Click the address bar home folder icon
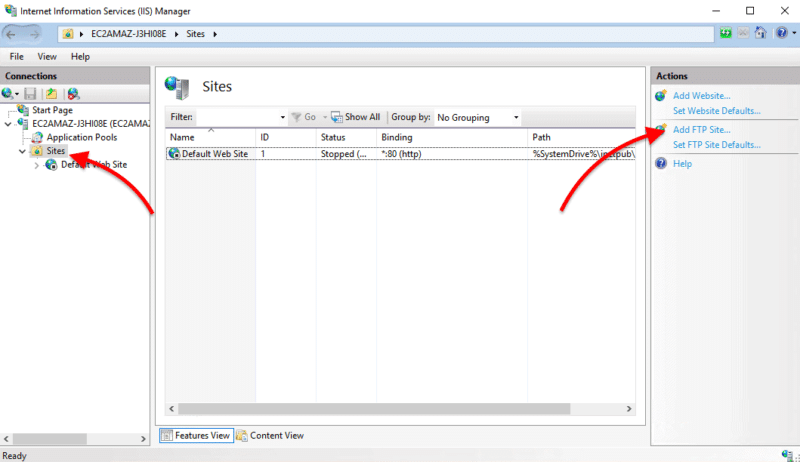Viewport: 800px width, 462px height. (x=67, y=34)
